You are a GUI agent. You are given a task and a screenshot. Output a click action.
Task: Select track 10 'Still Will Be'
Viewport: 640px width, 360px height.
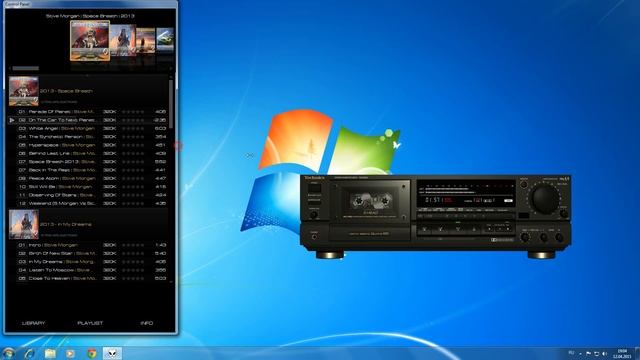(x=88, y=187)
